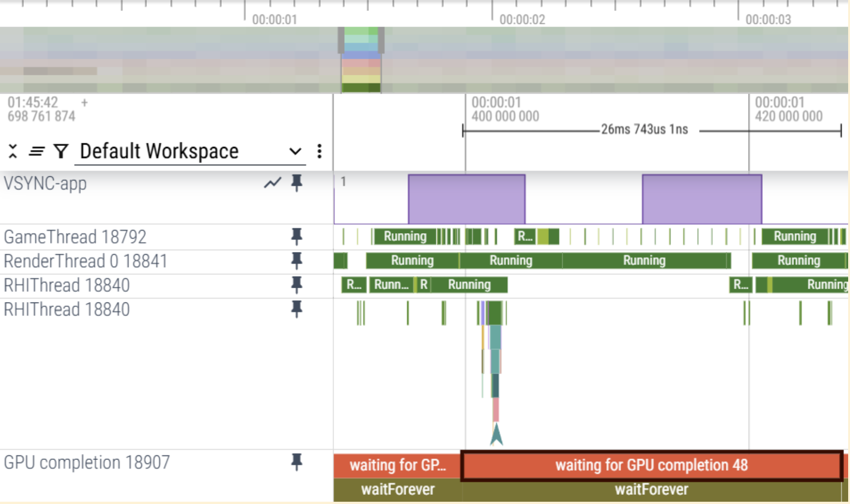Click the collapse all tracks icon
Screen dimensions: 850x504
click(x=13, y=151)
